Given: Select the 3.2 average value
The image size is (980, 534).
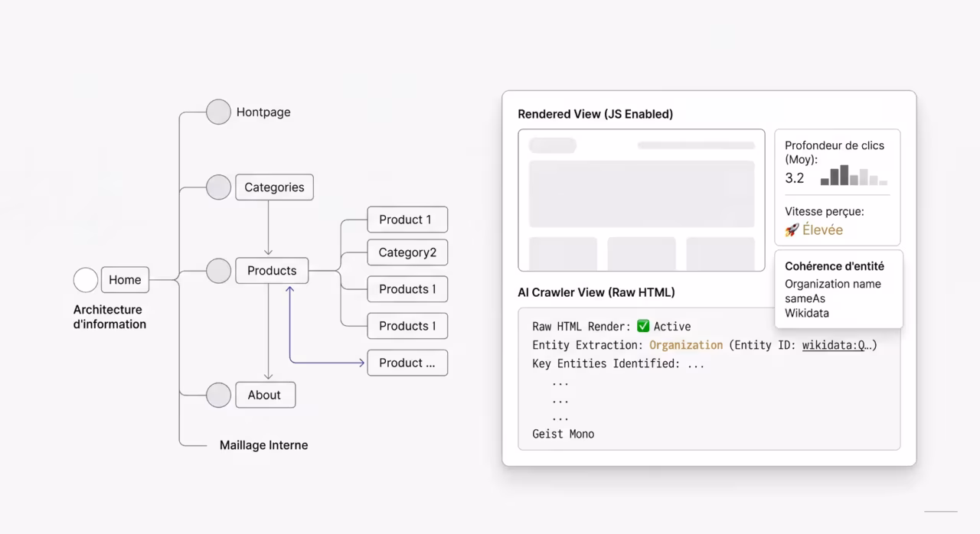Looking at the screenshot, I should pos(795,178).
